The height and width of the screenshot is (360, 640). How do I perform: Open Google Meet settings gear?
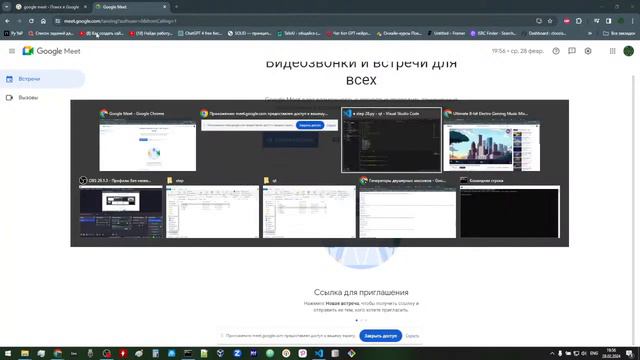(x=588, y=51)
